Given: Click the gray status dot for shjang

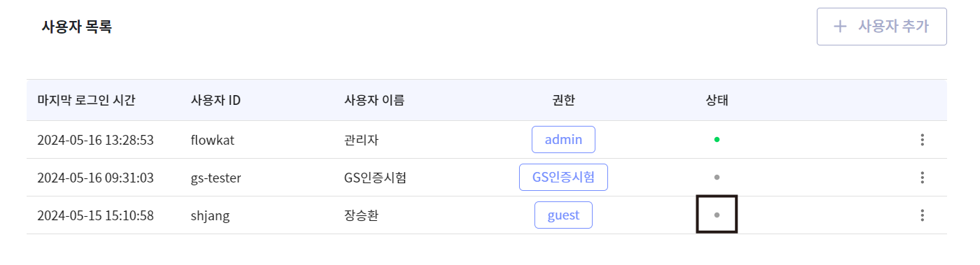Looking at the screenshot, I should tap(717, 215).
